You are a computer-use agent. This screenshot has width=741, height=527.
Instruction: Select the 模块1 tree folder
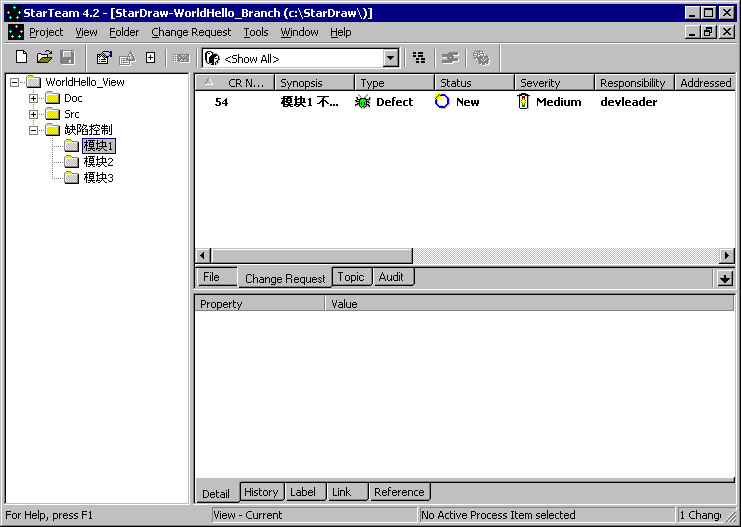pyautogui.click(x=98, y=146)
